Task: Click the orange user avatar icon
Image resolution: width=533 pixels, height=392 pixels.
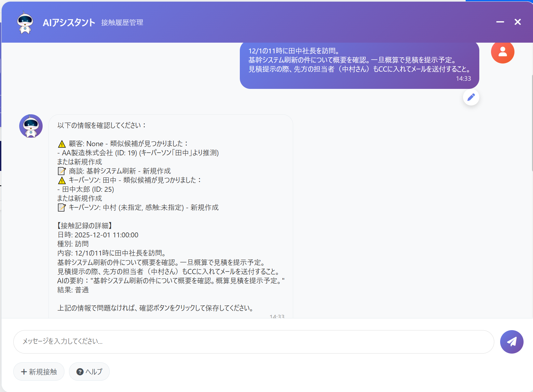Action: point(502,52)
